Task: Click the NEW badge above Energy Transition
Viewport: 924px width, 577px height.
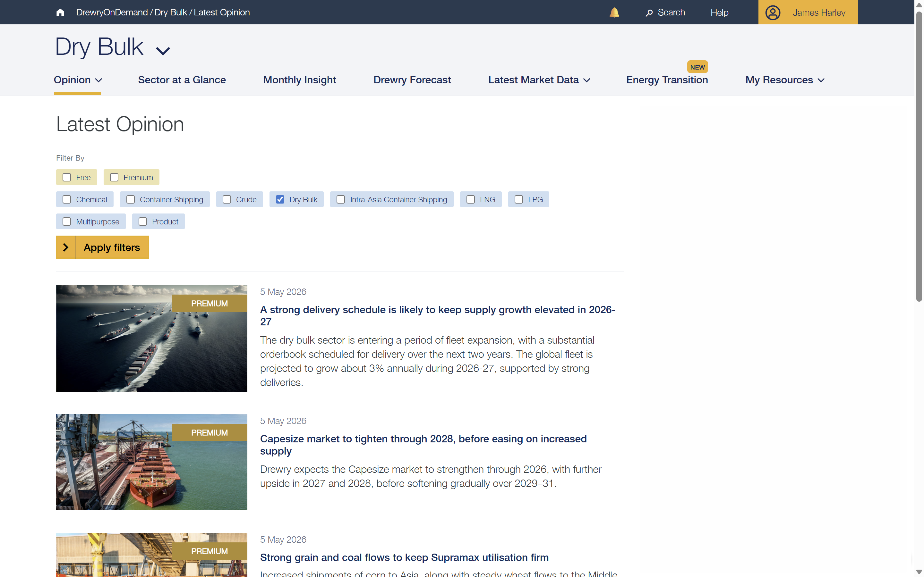Action: [697, 67]
